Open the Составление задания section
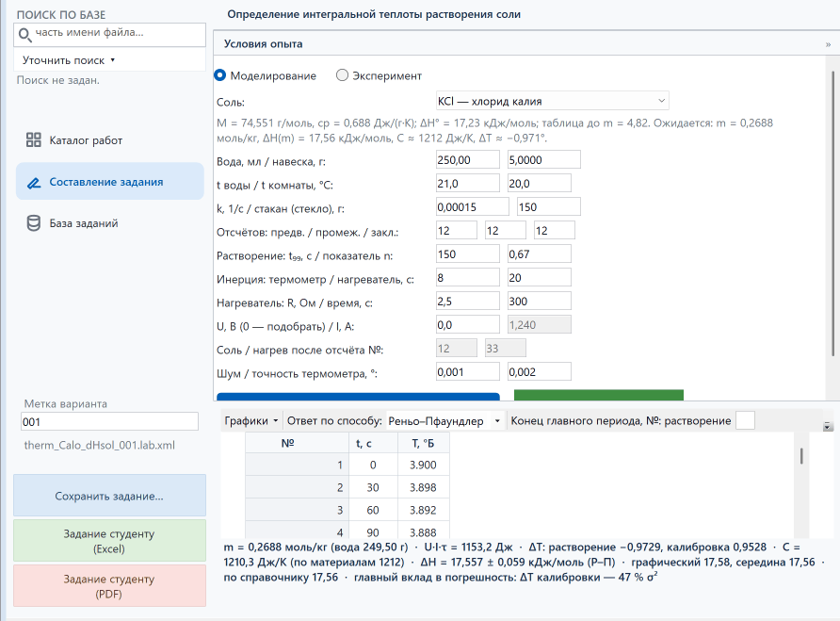This screenshot has height=621, width=840. [x=110, y=182]
